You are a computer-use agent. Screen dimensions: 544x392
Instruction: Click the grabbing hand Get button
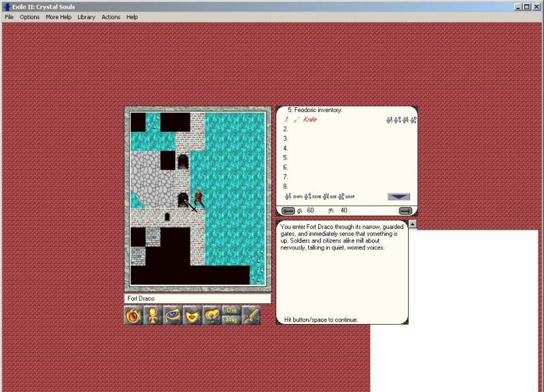212,316
